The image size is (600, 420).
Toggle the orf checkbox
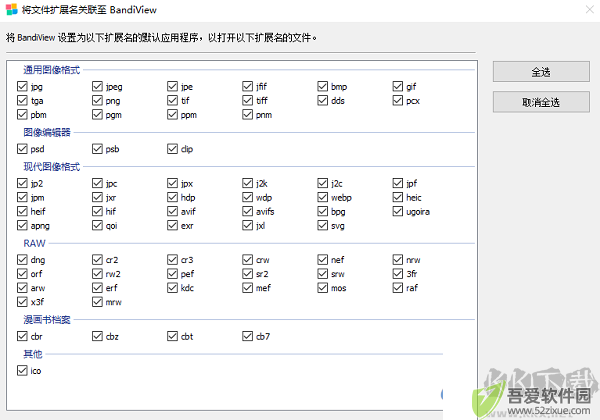click(22, 273)
